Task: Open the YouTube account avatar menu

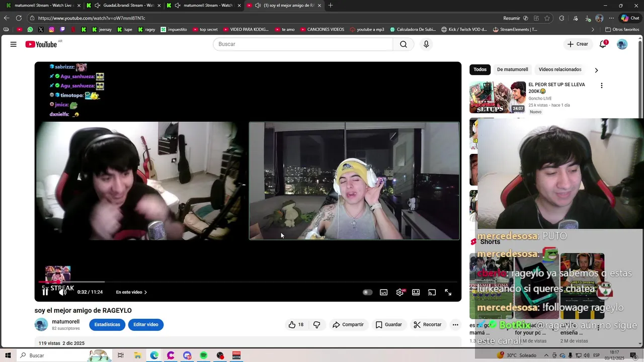Action: tap(622, 44)
